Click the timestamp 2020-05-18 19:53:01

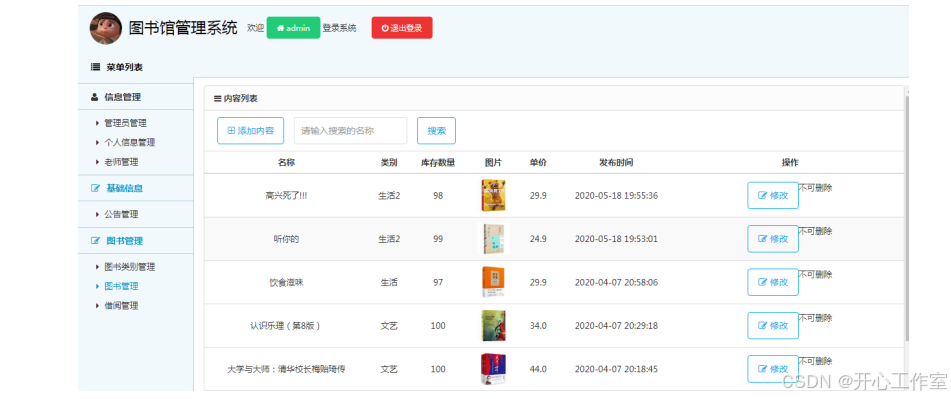616,239
